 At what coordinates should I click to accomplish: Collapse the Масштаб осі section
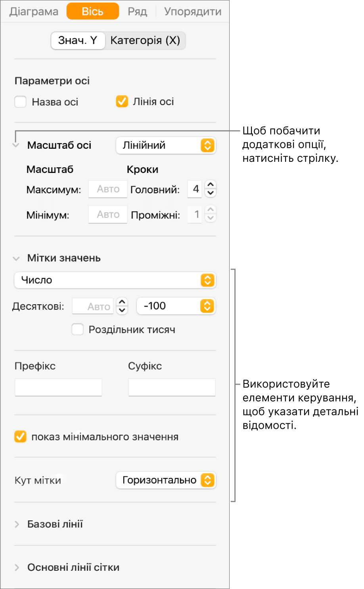[x=16, y=146]
